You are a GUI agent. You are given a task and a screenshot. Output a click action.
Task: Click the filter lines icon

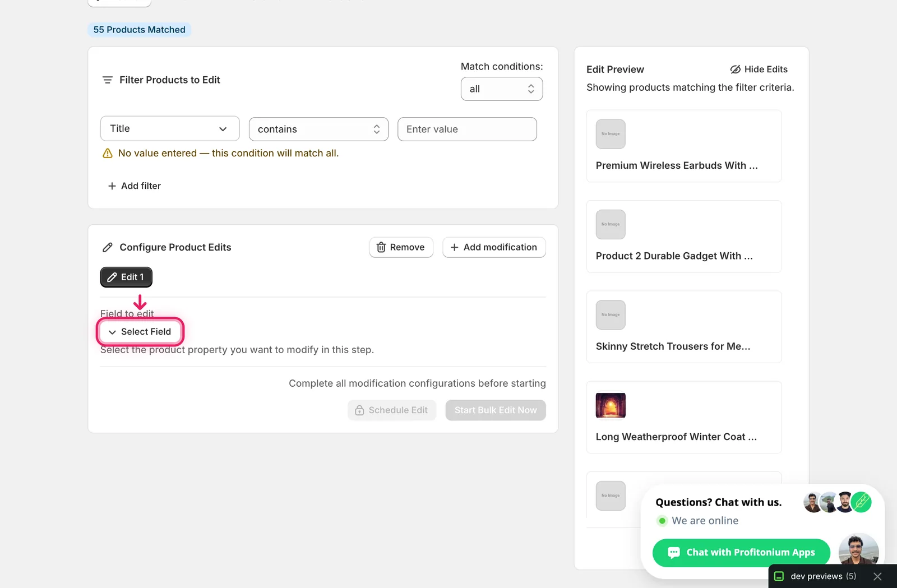pos(108,80)
